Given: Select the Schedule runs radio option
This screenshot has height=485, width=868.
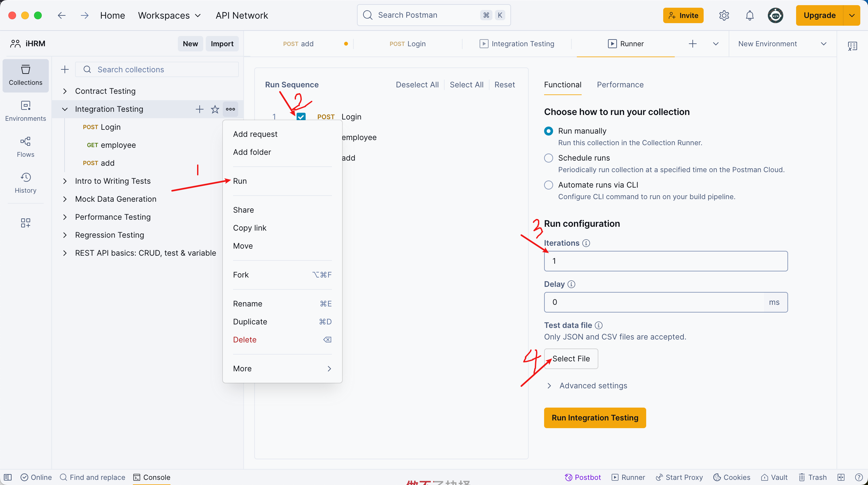Looking at the screenshot, I should [x=549, y=158].
